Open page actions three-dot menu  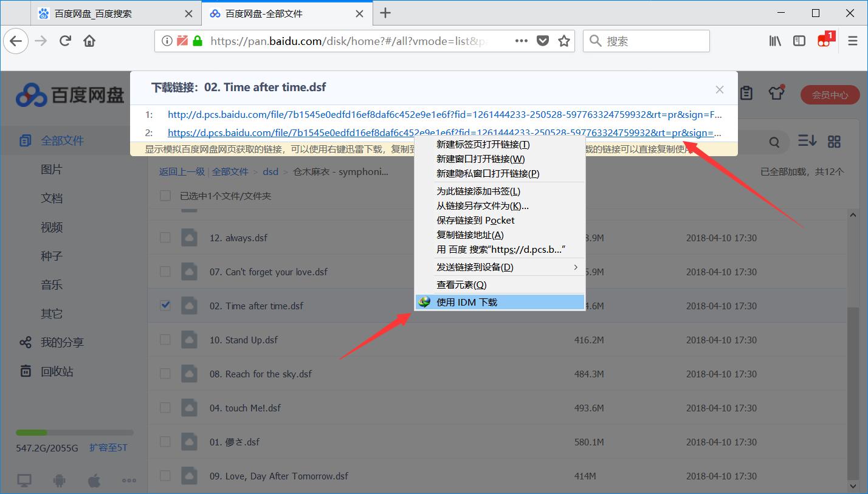tap(521, 41)
